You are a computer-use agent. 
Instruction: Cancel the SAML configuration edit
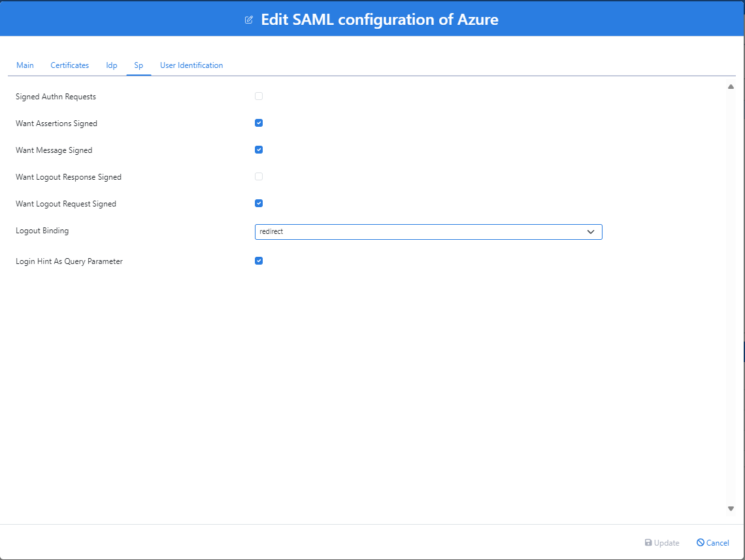712,542
